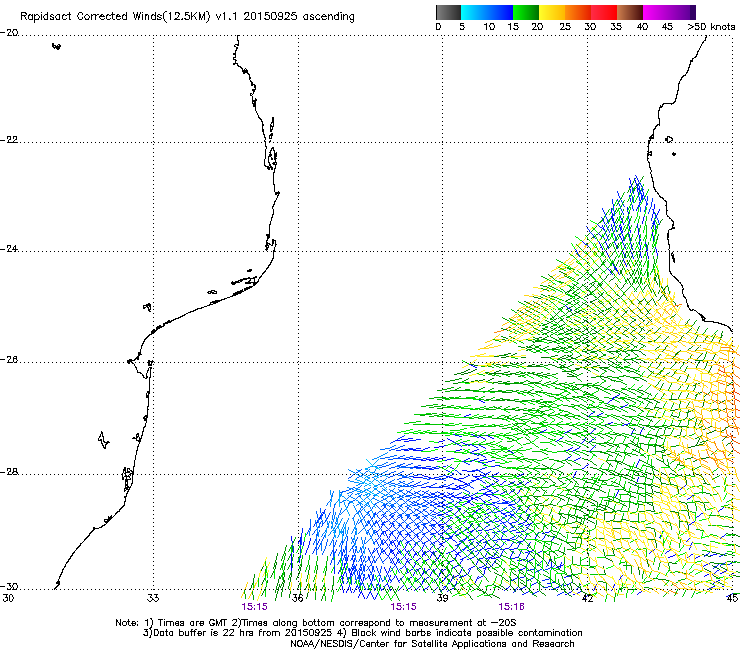Click the '-26' latitude axis label
This screenshot has width=740, height=650.
click(x=9, y=360)
